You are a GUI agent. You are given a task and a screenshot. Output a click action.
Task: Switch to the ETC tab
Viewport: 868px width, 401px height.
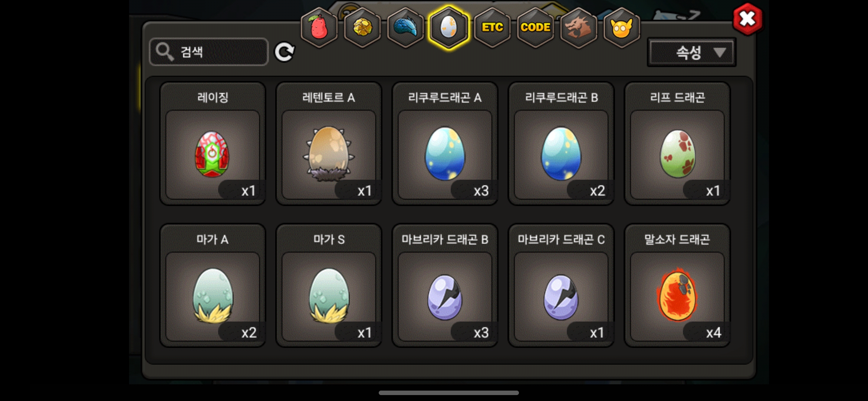tap(492, 27)
